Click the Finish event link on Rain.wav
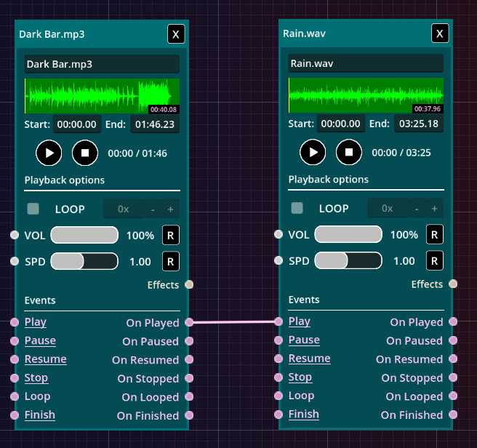The height and width of the screenshot is (448, 477). 304,415
